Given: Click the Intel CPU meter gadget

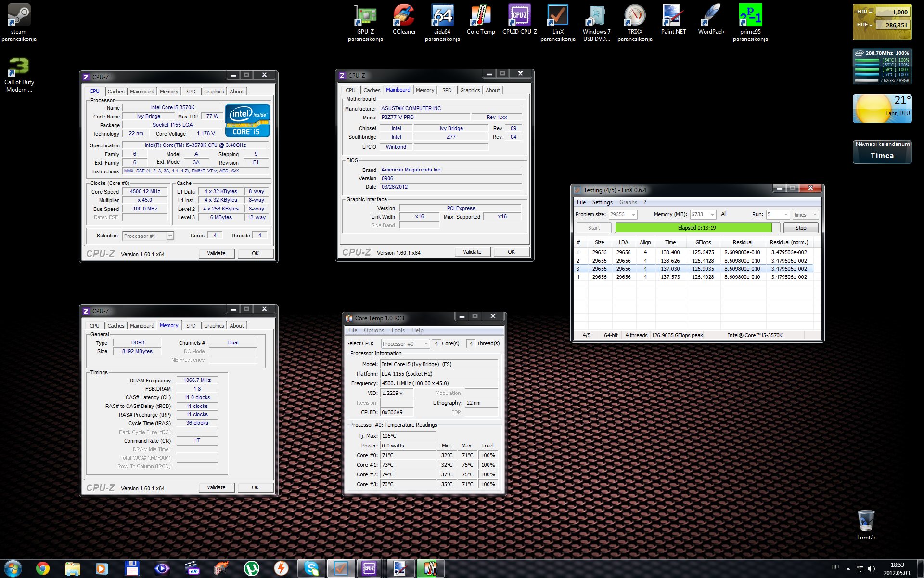Looking at the screenshot, I should [x=882, y=66].
